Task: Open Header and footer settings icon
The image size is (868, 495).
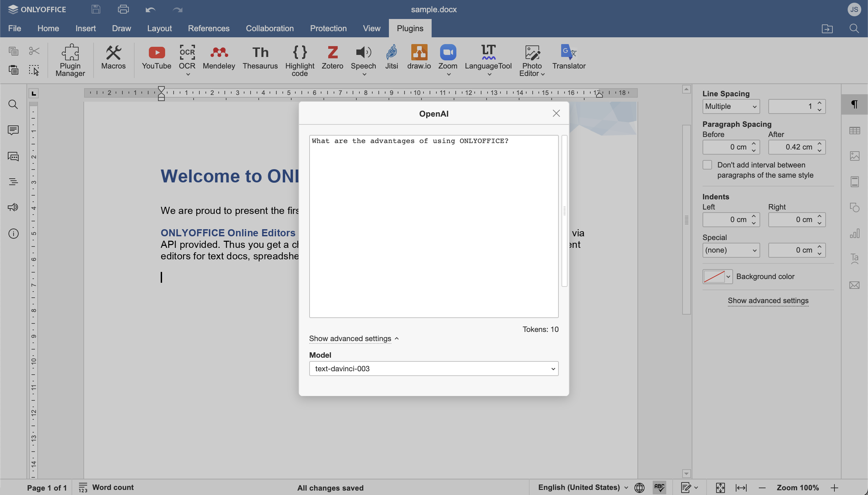Action: pos(854,182)
